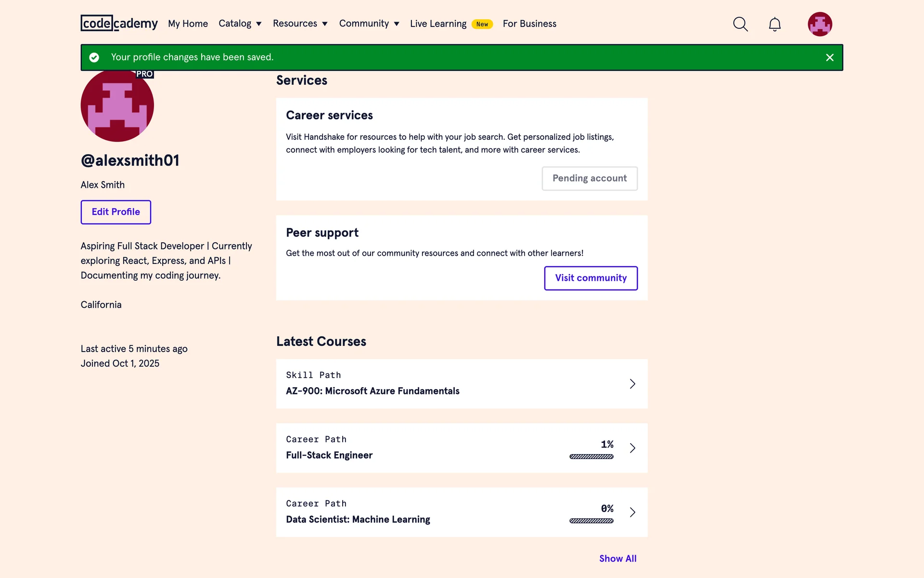Image resolution: width=924 pixels, height=578 pixels.
Task: Click the Codecademy logo
Action: (119, 23)
